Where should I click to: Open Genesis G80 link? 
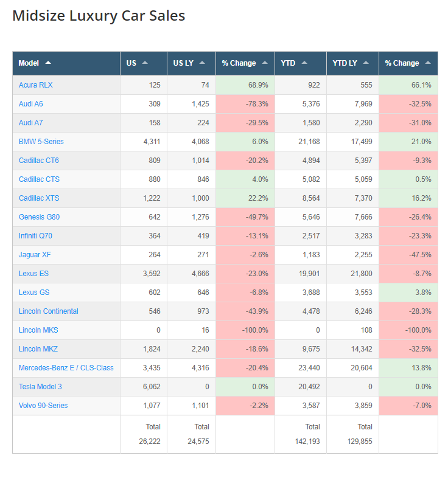(x=39, y=217)
